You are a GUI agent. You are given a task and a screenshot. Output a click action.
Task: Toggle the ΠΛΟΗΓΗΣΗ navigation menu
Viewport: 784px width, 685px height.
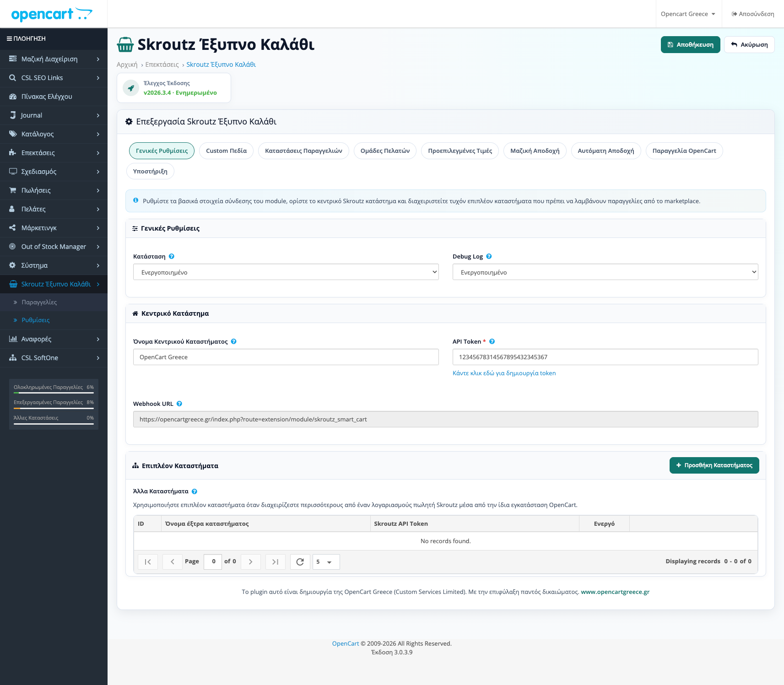[x=26, y=39]
